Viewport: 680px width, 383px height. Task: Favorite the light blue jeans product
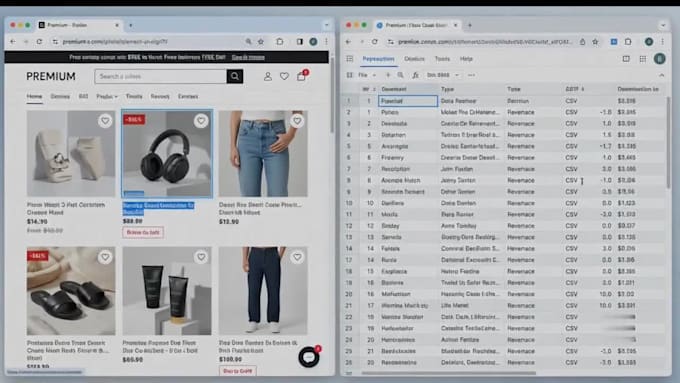click(297, 121)
